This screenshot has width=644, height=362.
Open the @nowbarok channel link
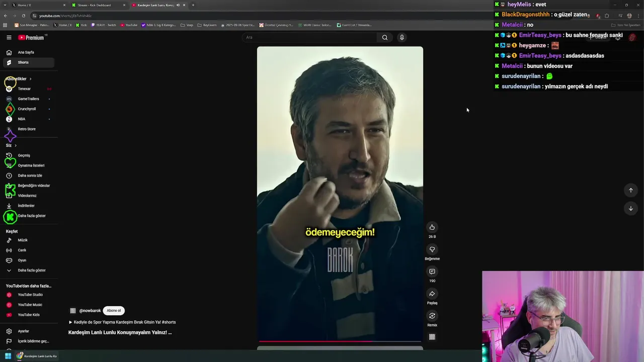click(x=90, y=311)
